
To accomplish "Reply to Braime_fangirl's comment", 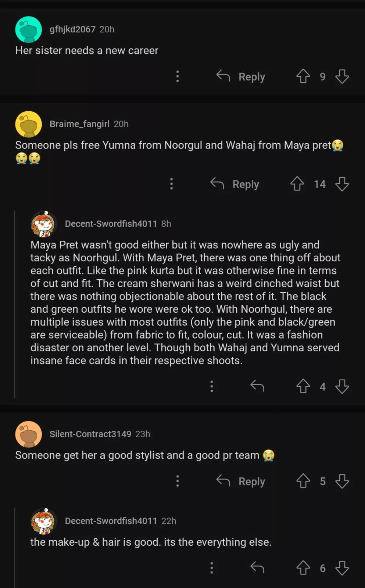I will coord(235,184).
